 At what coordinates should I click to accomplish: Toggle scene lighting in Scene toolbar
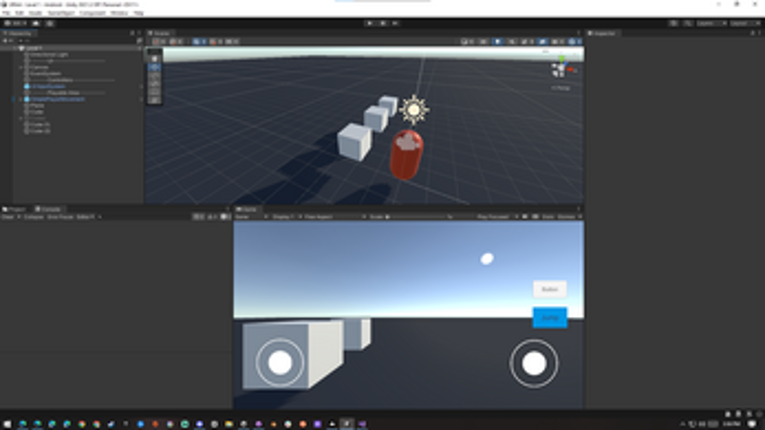497,41
